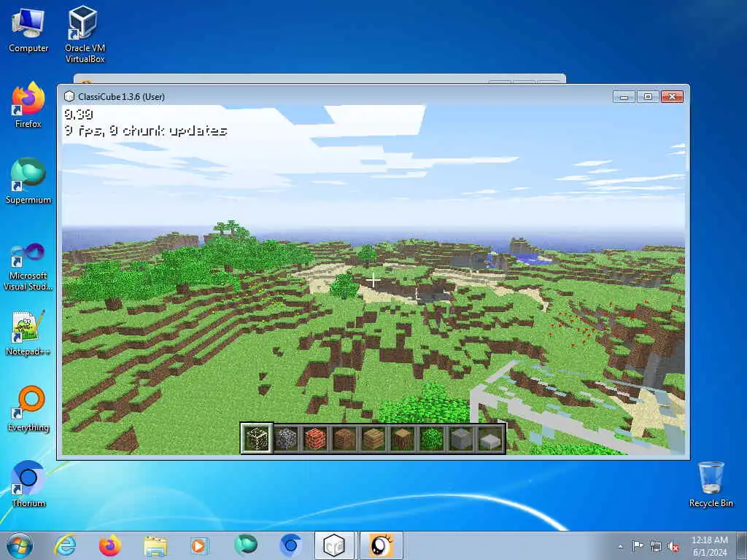Viewport: 747px width, 560px height.
Task: Click the muted volume speaker tray icon
Action: (673, 547)
